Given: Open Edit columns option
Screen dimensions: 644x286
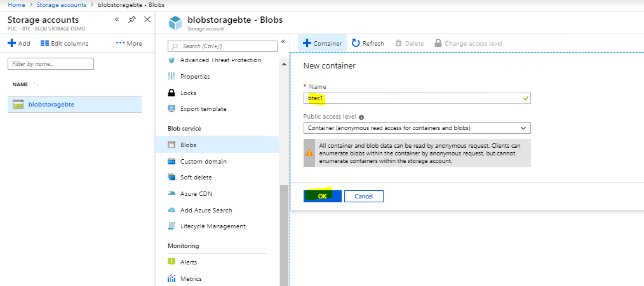Looking at the screenshot, I should point(65,43).
